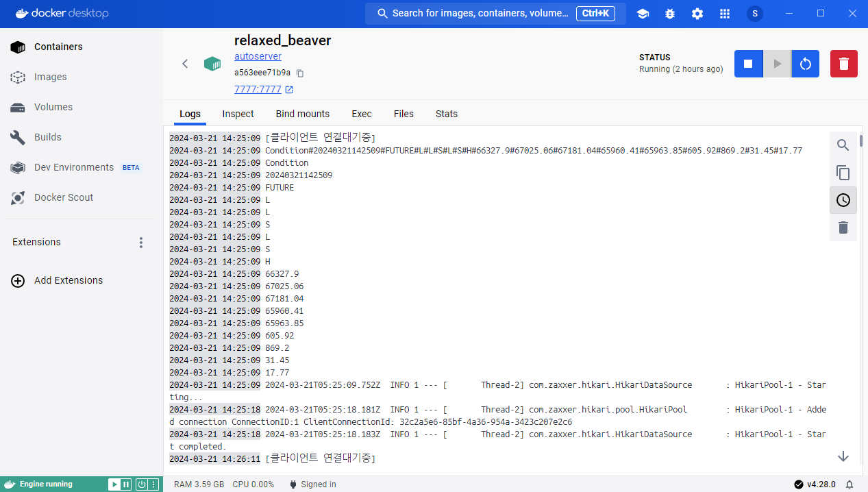Click the engine power button in the status bar

[141, 484]
